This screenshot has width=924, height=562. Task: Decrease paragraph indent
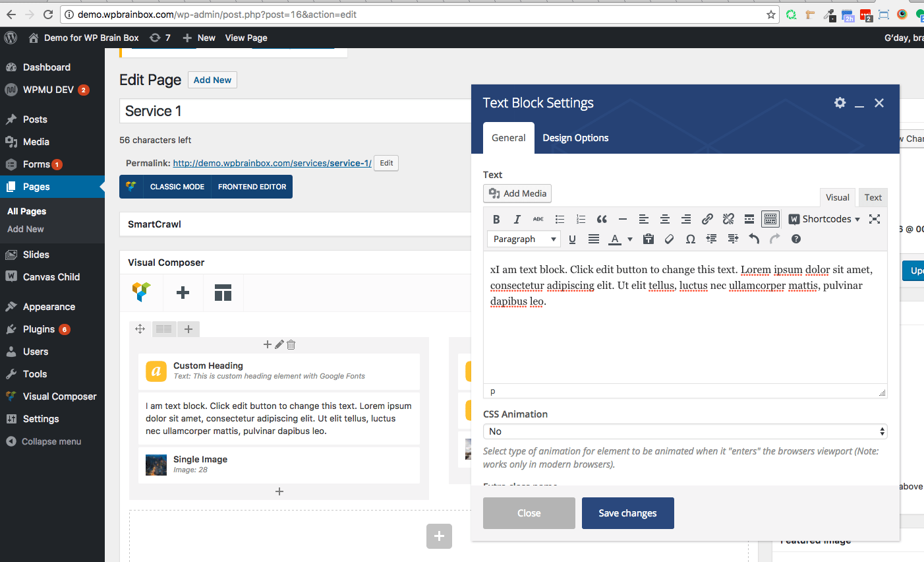pyautogui.click(x=712, y=239)
